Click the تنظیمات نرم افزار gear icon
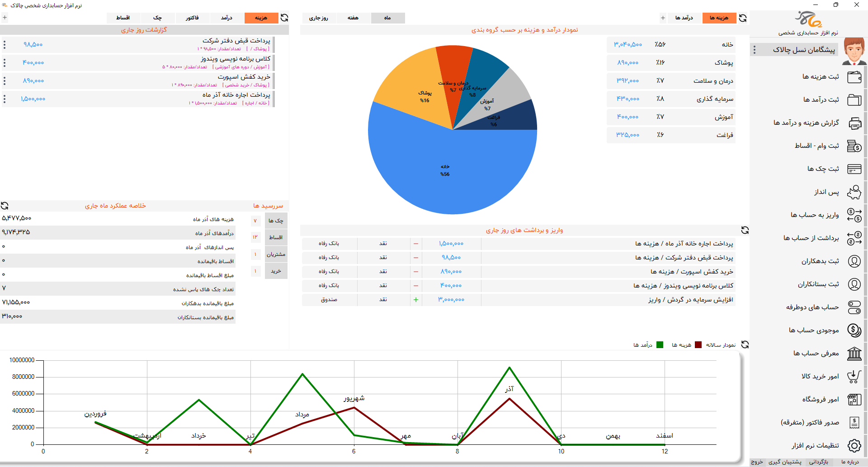The image size is (868, 467). click(x=854, y=446)
